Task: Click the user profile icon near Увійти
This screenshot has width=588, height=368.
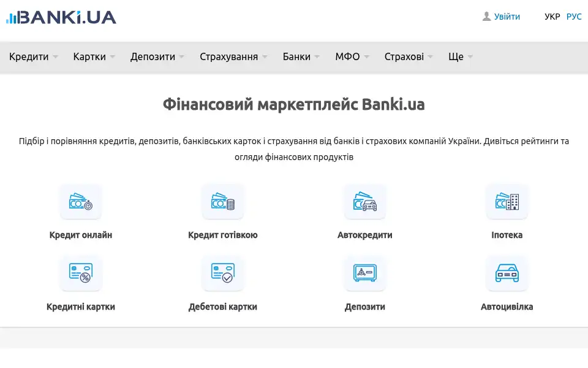Action: [486, 17]
